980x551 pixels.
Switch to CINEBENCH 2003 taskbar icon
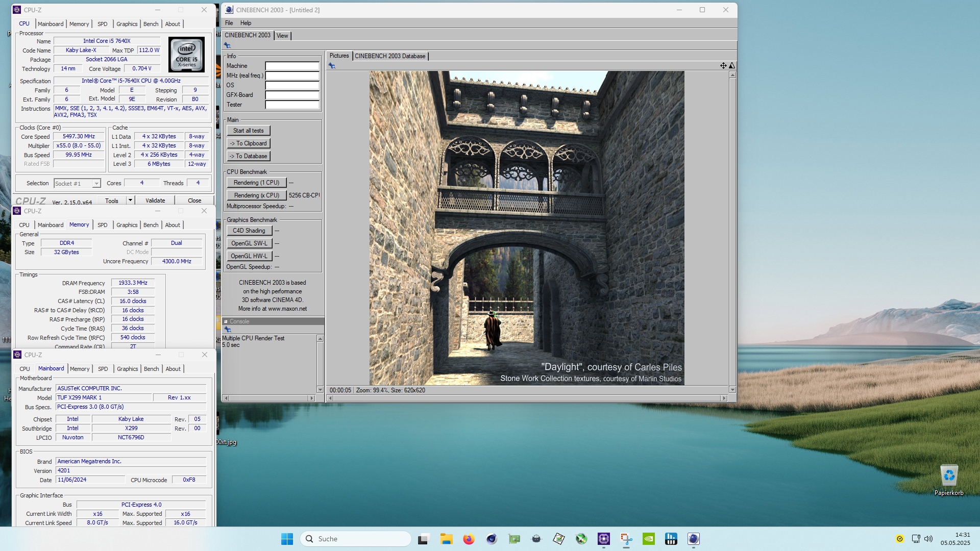694,539
